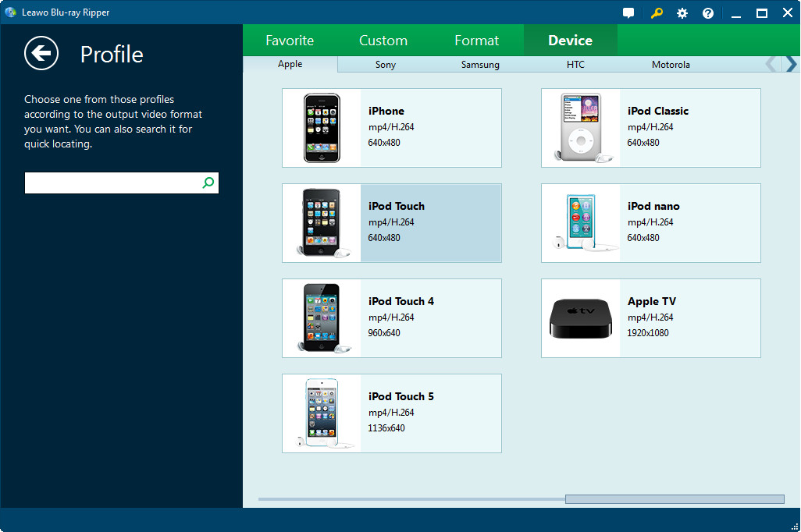Image resolution: width=801 pixels, height=532 pixels.
Task: Select the HTC brand tab
Action: 575,64
